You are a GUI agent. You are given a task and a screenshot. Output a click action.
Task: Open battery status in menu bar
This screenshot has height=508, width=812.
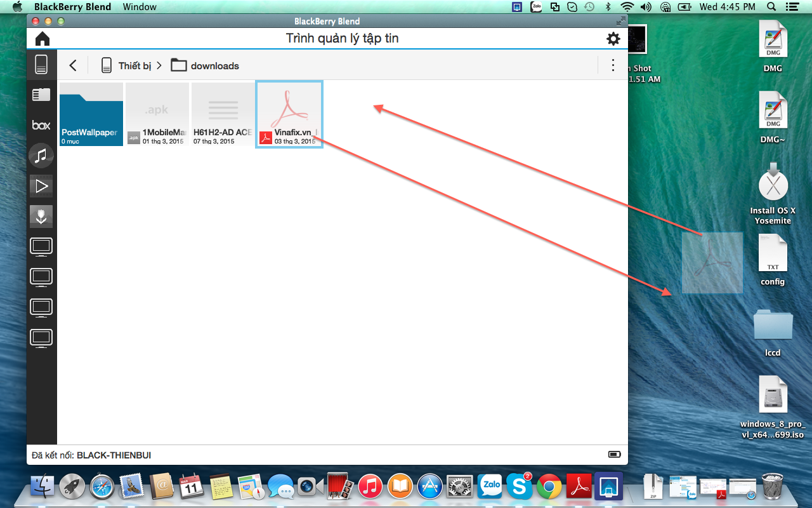684,7
